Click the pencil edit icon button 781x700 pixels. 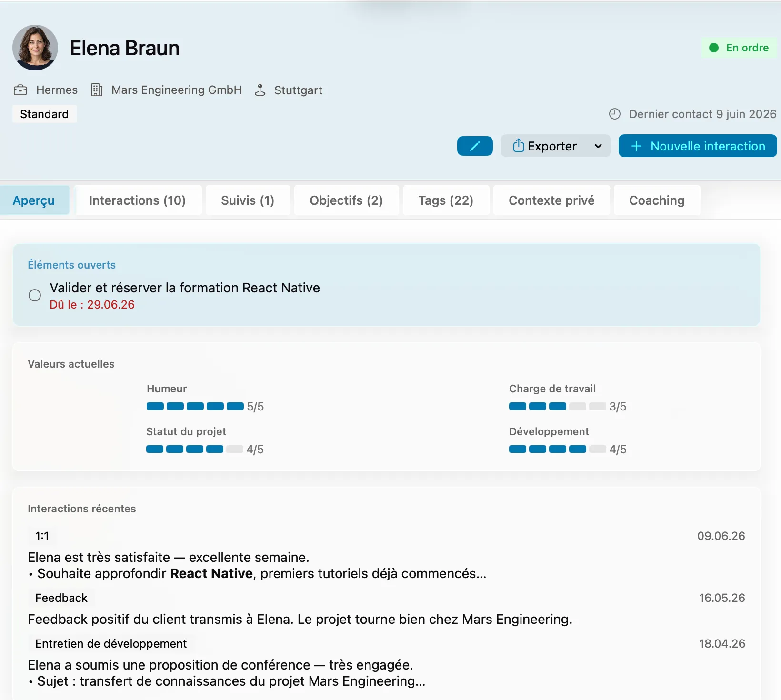click(475, 146)
